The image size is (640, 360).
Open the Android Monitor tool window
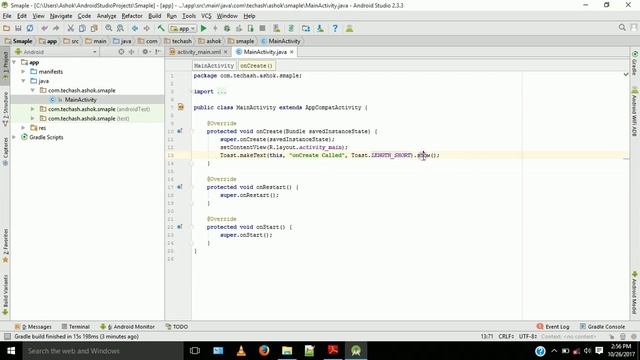point(128,327)
